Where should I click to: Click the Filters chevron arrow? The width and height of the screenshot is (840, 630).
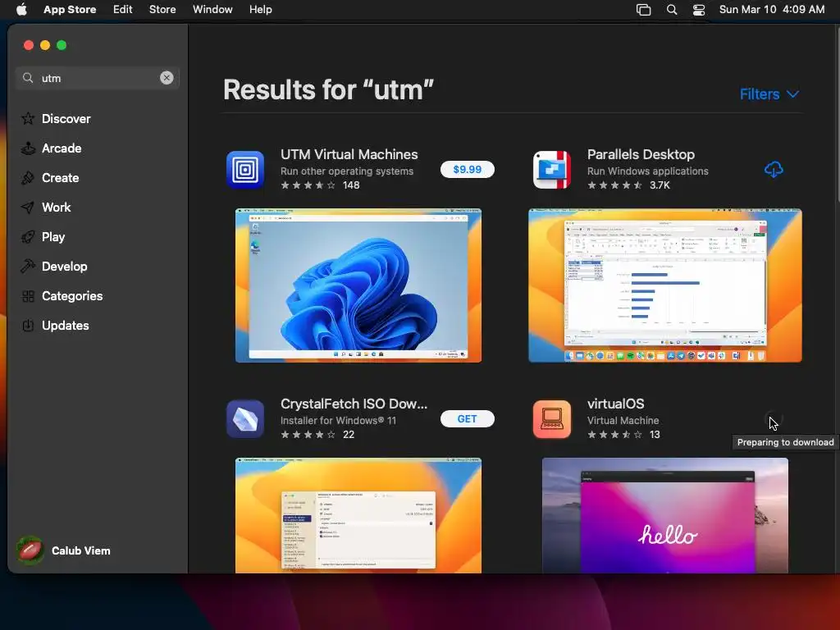[793, 94]
